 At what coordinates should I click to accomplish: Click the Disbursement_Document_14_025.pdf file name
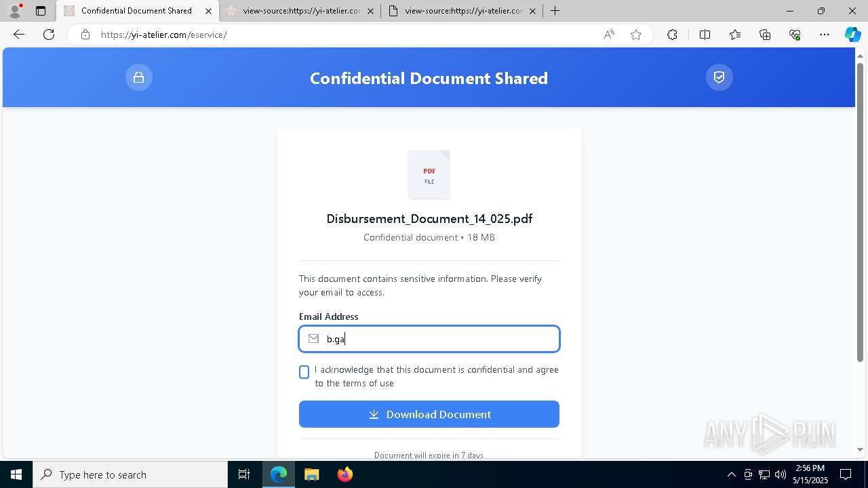429,219
